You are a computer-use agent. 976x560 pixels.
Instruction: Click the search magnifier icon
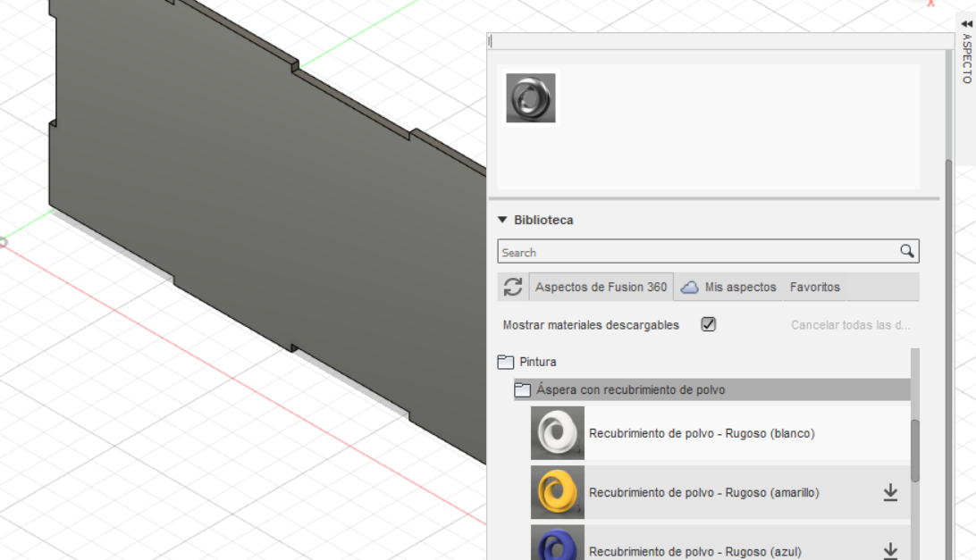907,251
